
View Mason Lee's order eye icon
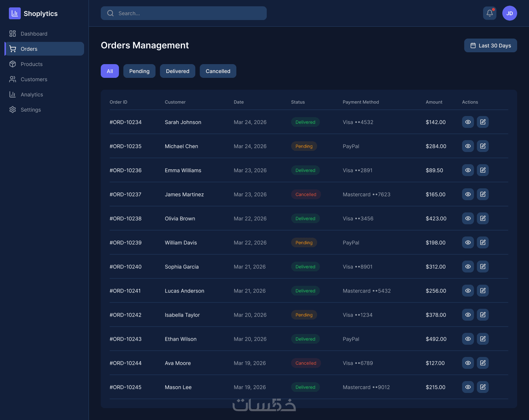pyautogui.click(x=468, y=387)
